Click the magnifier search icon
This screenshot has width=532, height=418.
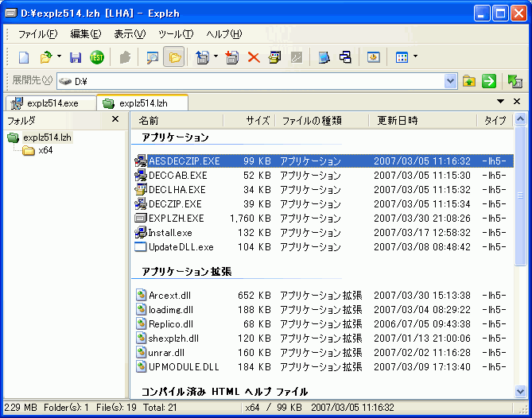tap(153, 57)
